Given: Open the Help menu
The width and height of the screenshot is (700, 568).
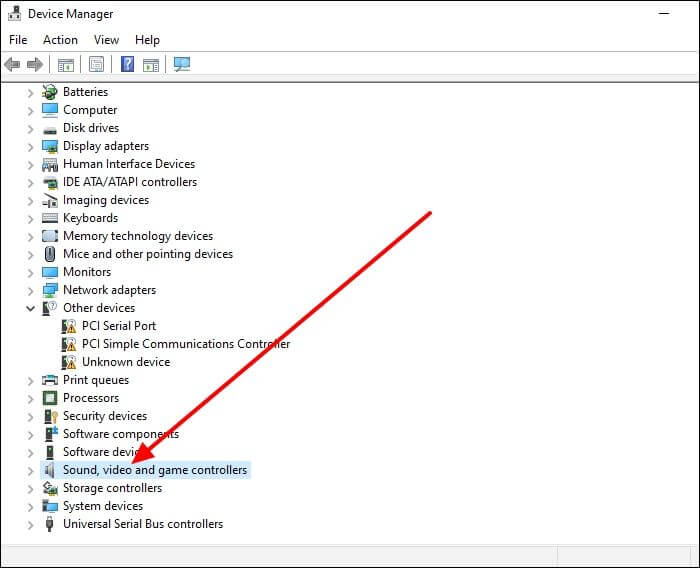Looking at the screenshot, I should tap(147, 40).
